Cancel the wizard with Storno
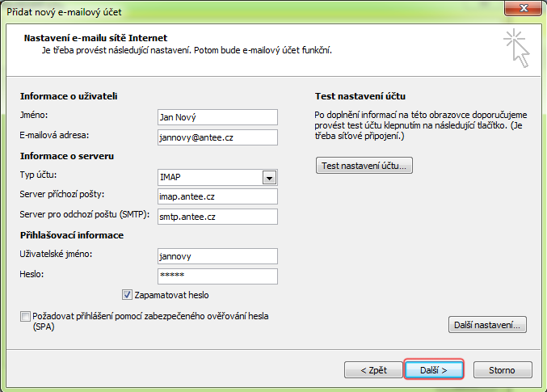This screenshot has height=392, width=547. point(501,369)
